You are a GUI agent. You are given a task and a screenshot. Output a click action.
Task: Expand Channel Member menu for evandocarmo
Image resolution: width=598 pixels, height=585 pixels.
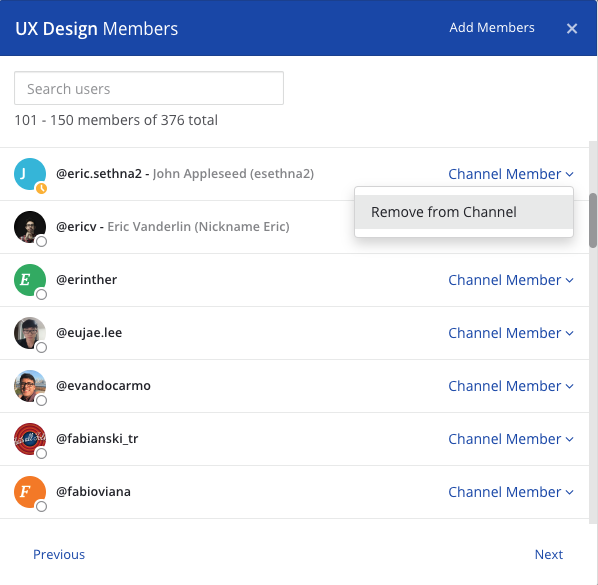(x=511, y=386)
